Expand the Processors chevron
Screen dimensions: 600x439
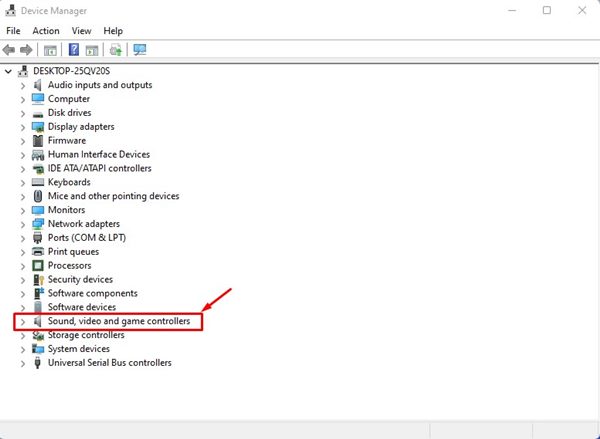click(23, 266)
